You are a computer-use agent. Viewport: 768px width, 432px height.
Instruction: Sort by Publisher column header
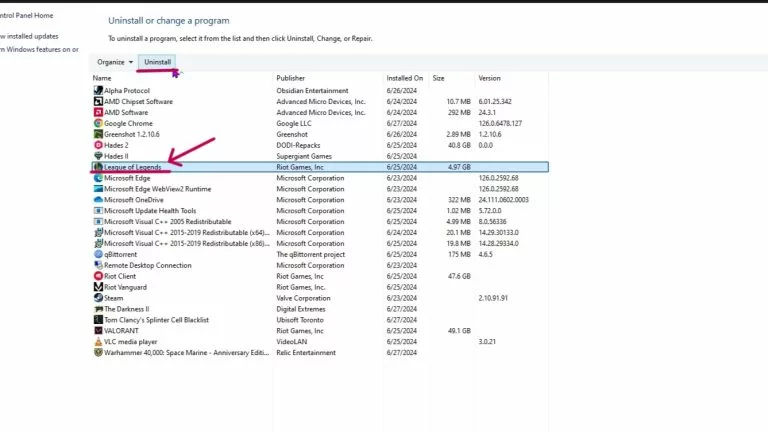pos(290,78)
